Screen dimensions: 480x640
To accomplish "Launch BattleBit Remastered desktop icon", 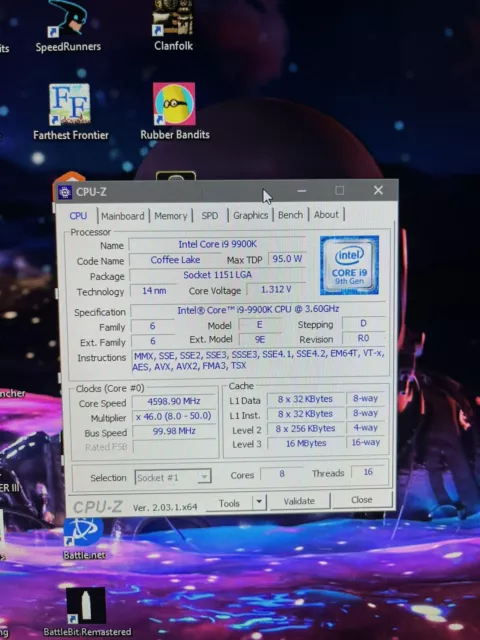I will 87,611.
